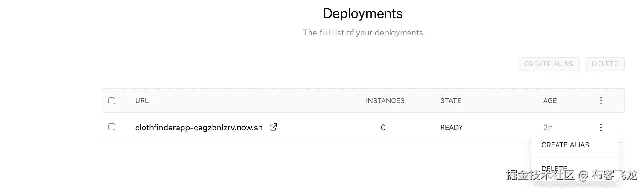Image resolution: width=644 pixels, height=188 pixels.
Task: Check the select-all checkbox in table header
Action: coord(111,100)
